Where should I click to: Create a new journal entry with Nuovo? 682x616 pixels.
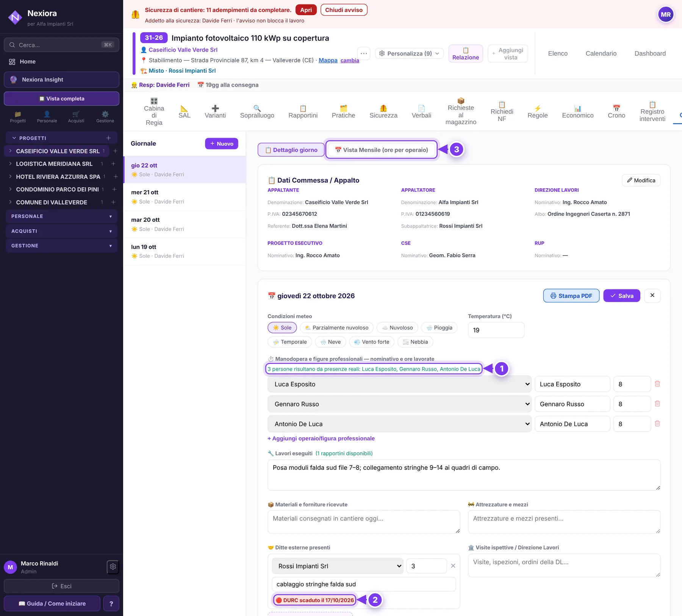pos(222,144)
